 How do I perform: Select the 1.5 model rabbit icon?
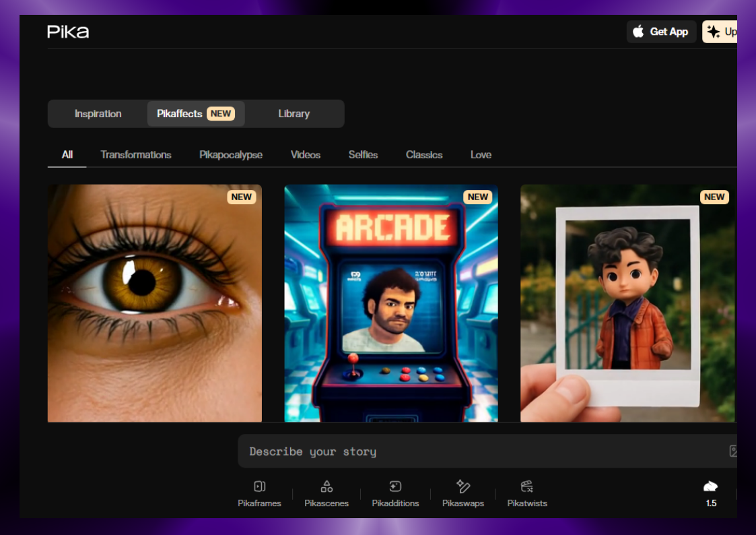711,486
